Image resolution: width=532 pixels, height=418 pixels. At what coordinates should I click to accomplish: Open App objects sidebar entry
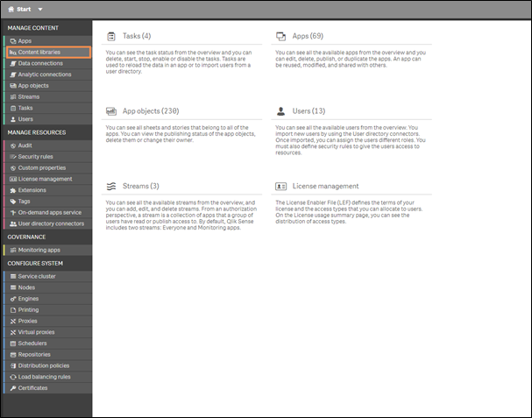tap(48, 86)
